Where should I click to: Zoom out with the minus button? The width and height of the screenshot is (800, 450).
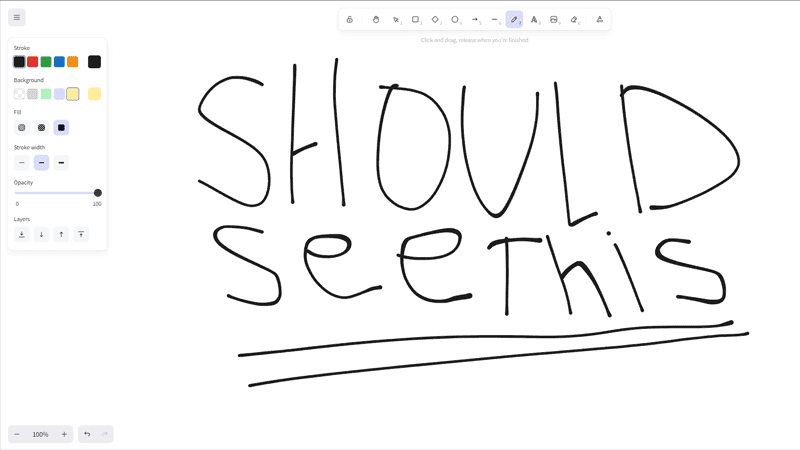(17, 434)
